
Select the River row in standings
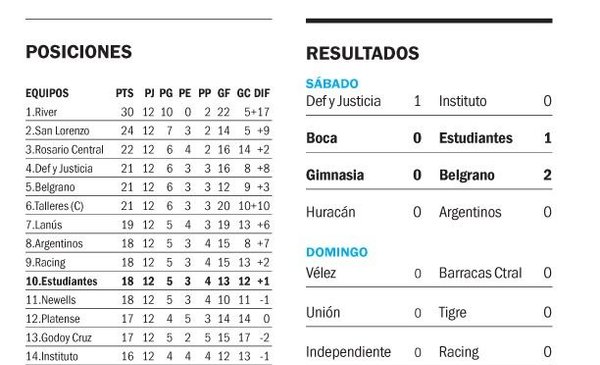[148, 112]
